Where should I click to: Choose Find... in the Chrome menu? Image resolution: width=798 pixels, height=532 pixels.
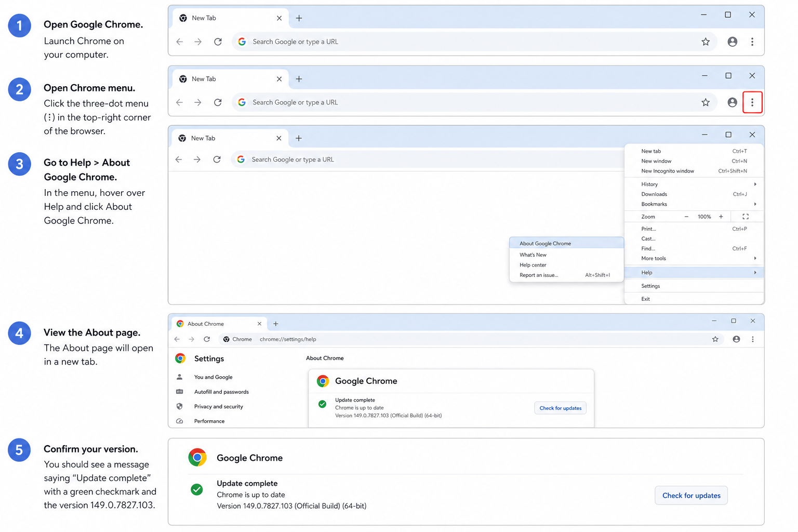click(695, 248)
